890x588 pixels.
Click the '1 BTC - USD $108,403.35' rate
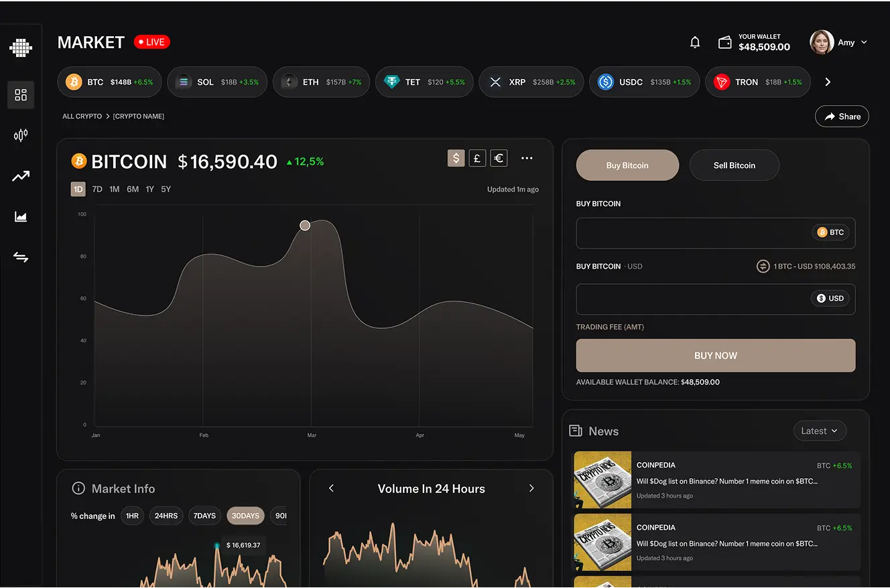pyautogui.click(x=814, y=266)
